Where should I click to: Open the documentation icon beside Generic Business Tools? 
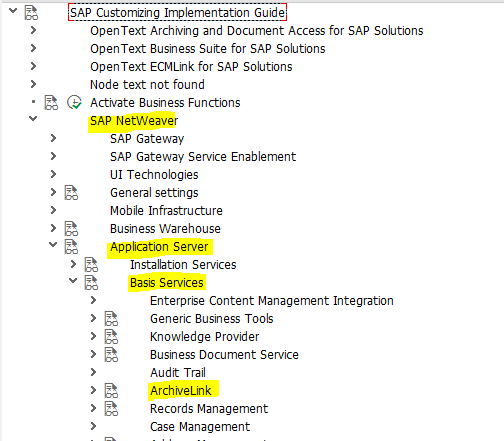(x=111, y=319)
